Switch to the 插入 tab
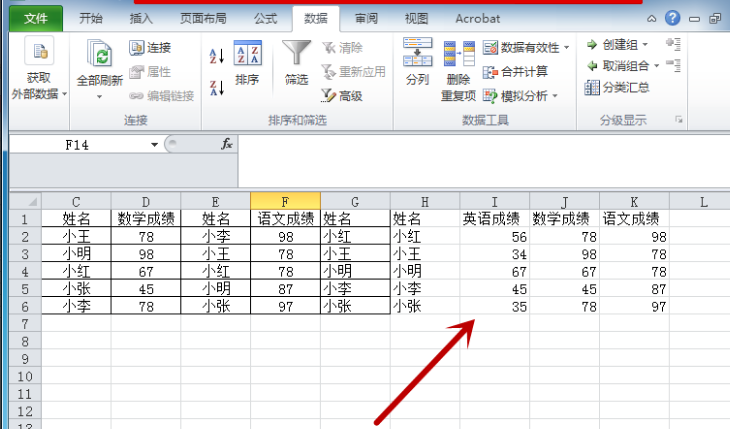The image size is (730, 429). pos(141,19)
